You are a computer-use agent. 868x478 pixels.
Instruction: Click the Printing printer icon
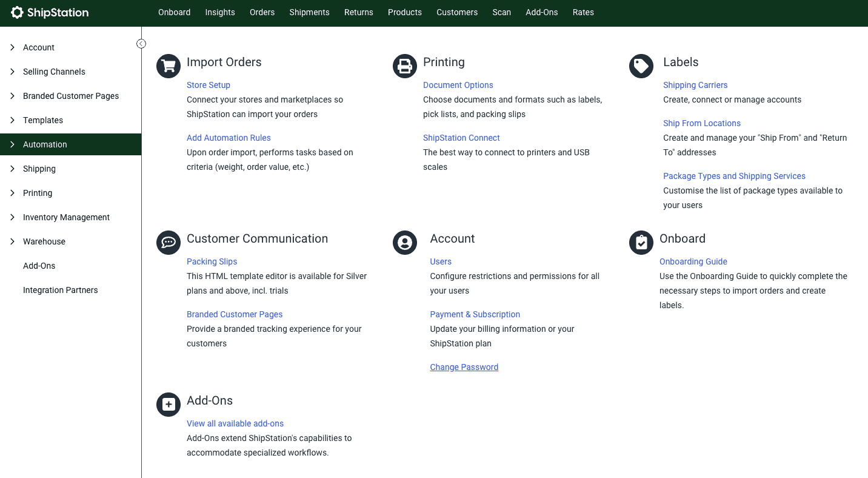405,66
